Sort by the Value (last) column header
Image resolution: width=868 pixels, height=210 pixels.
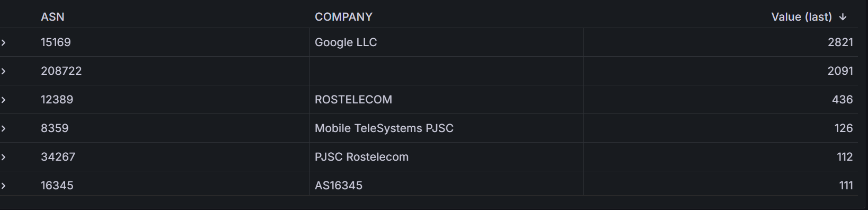(x=801, y=17)
